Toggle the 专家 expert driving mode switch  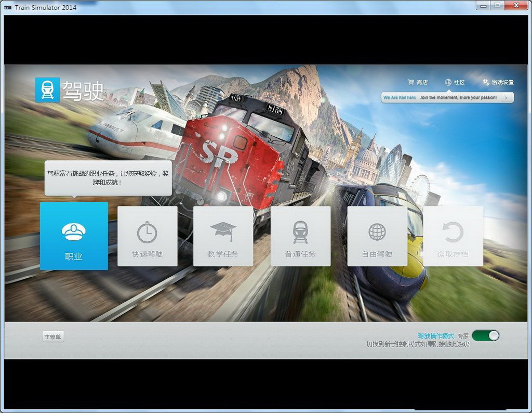coord(486,335)
